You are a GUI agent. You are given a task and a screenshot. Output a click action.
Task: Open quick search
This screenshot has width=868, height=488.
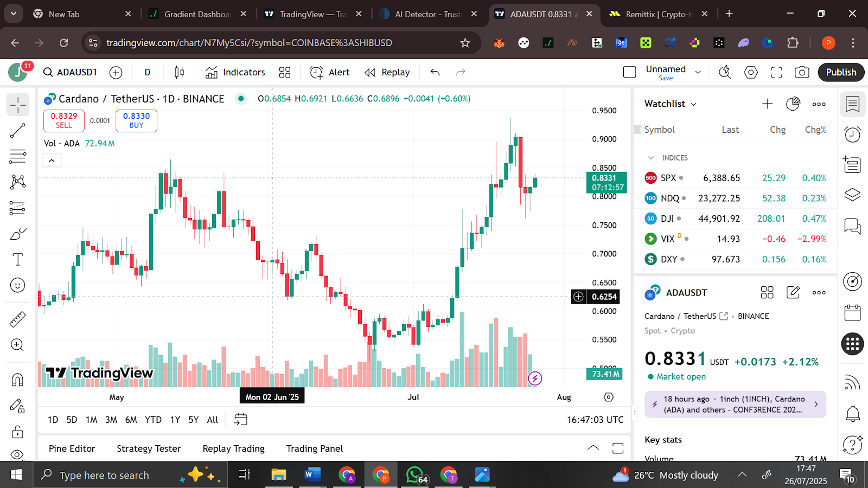(725, 72)
